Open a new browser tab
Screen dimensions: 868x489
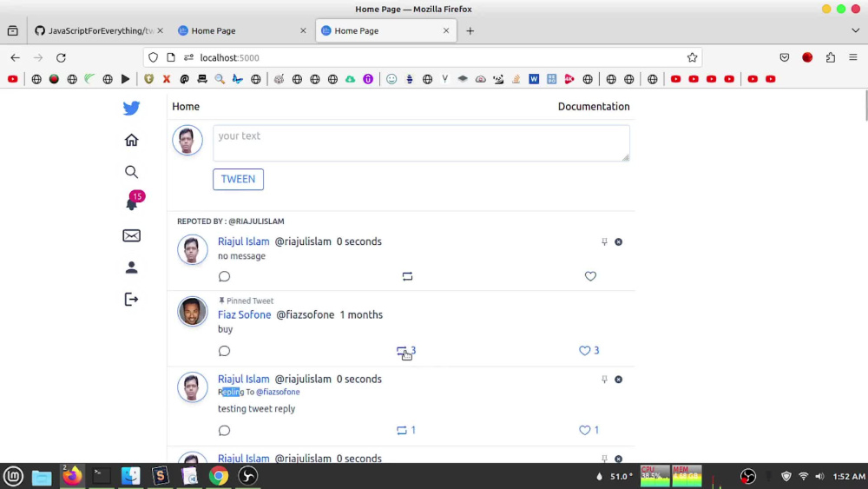(470, 31)
